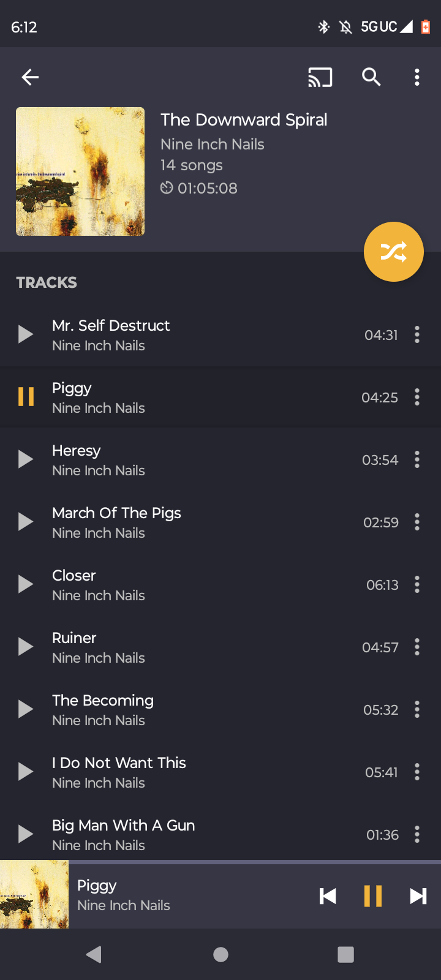Skip to next track in mini player
The width and height of the screenshot is (441, 980).
418,896
